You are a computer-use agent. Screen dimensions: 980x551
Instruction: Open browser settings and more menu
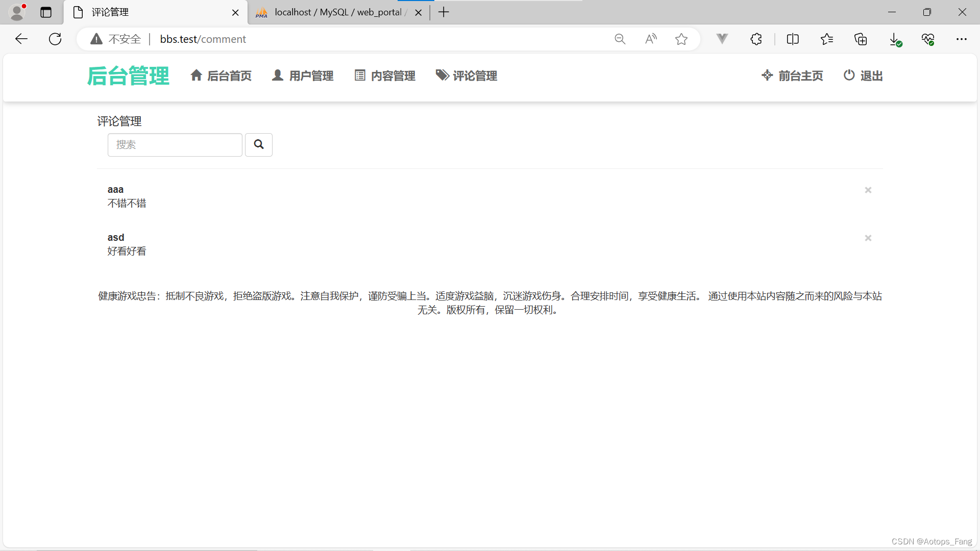point(962,39)
